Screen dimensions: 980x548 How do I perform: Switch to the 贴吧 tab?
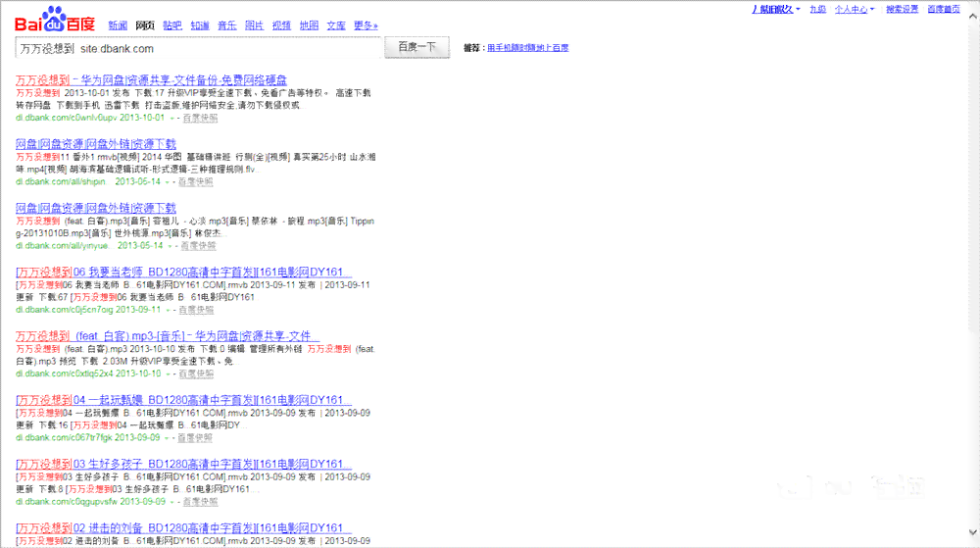click(x=171, y=25)
